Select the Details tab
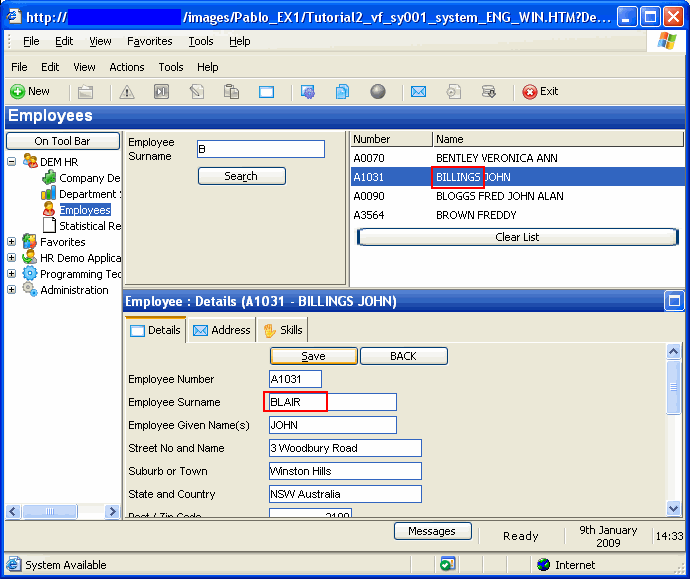690x579 pixels. click(x=155, y=330)
